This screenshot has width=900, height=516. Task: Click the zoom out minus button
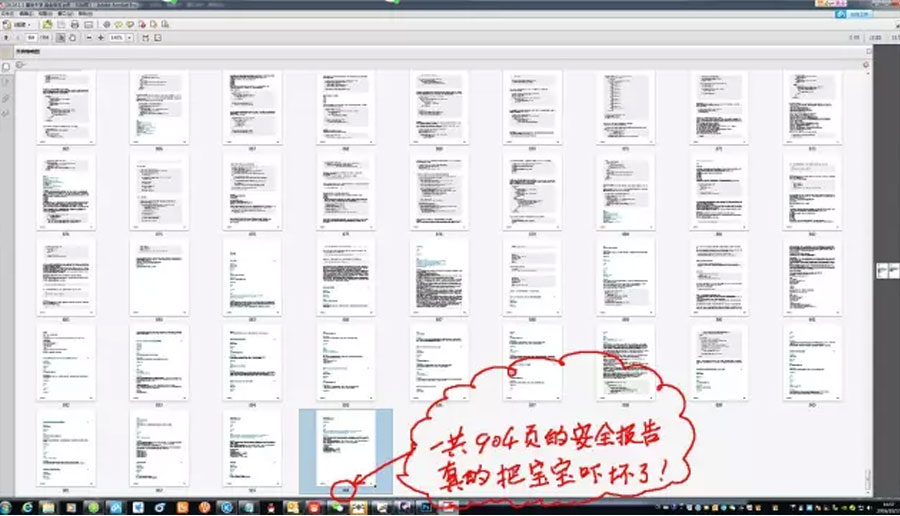(x=87, y=37)
